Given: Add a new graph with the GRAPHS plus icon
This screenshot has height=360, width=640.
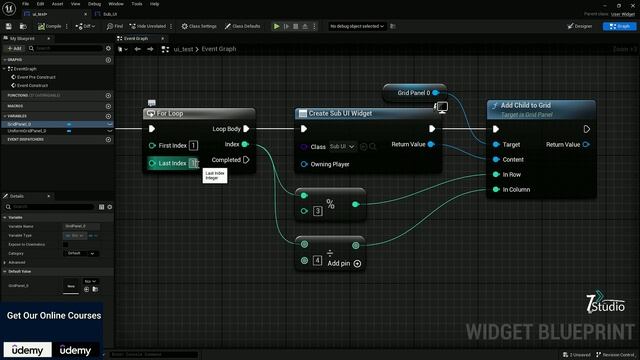Looking at the screenshot, I should tap(108, 60).
